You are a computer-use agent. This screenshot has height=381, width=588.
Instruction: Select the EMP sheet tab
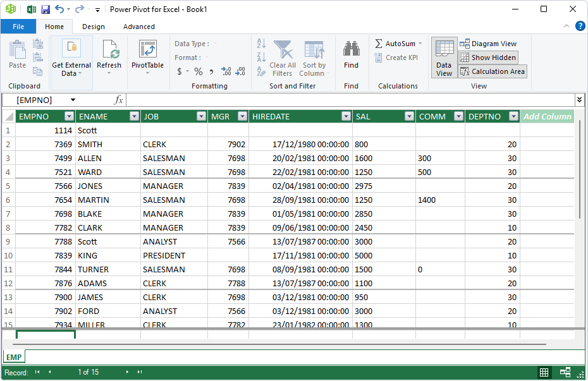point(14,357)
